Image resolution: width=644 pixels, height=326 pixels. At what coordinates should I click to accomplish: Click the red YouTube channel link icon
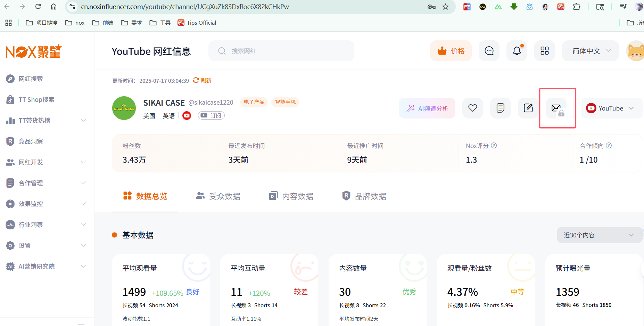[x=187, y=116]
